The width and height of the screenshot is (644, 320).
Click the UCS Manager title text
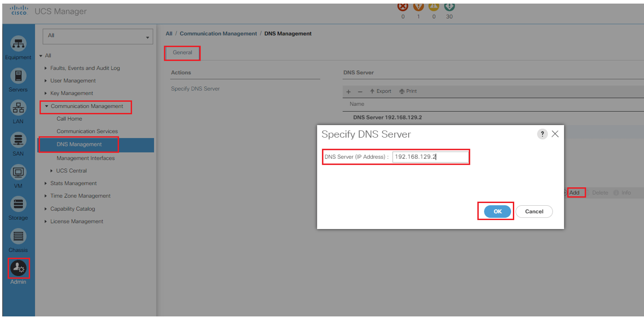60,11
